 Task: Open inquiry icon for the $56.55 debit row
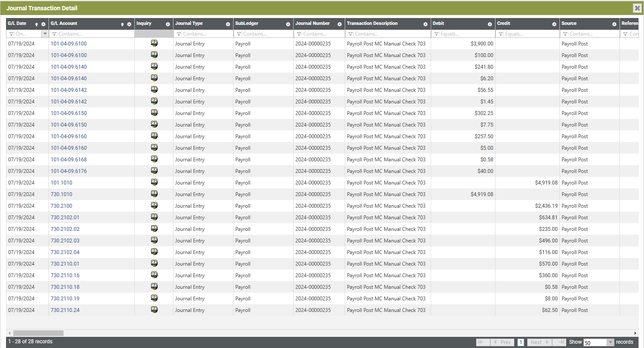(x=154, y=89)
